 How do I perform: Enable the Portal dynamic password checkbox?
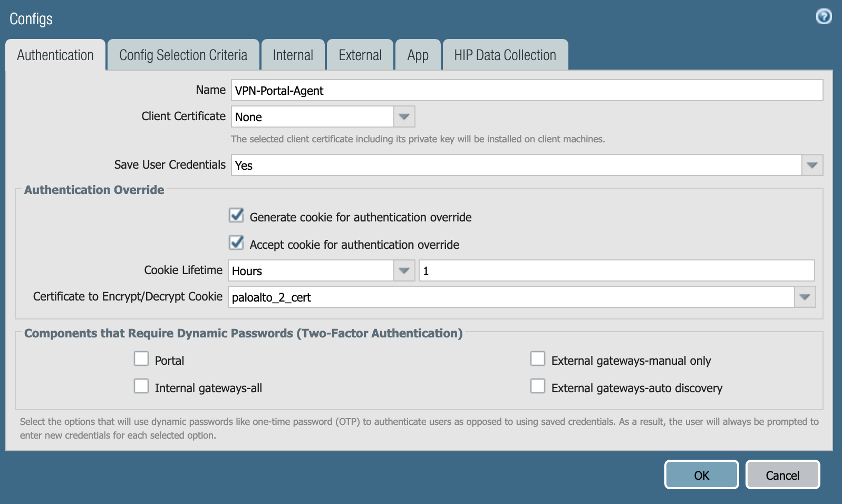(141, 359)
